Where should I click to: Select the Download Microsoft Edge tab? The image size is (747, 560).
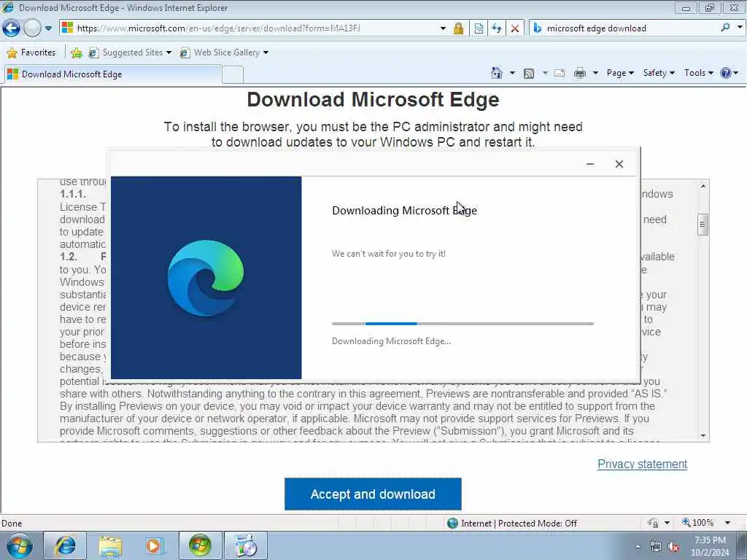click(113, 74)
